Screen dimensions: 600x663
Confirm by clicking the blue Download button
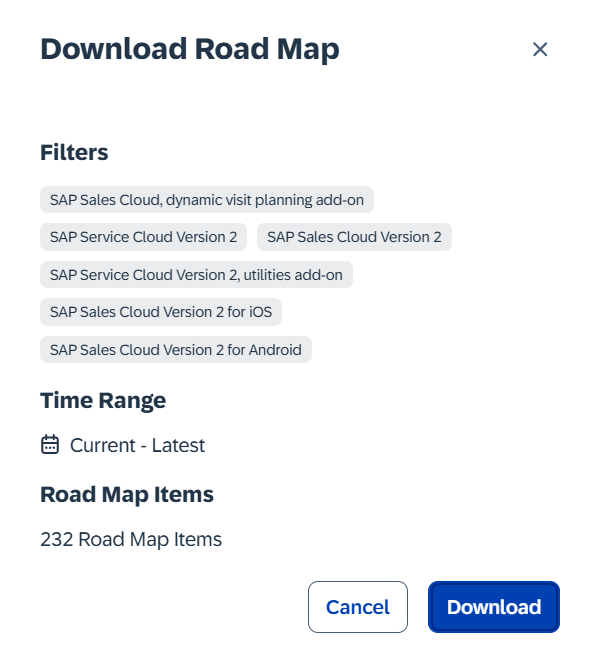tap(494, 607)
